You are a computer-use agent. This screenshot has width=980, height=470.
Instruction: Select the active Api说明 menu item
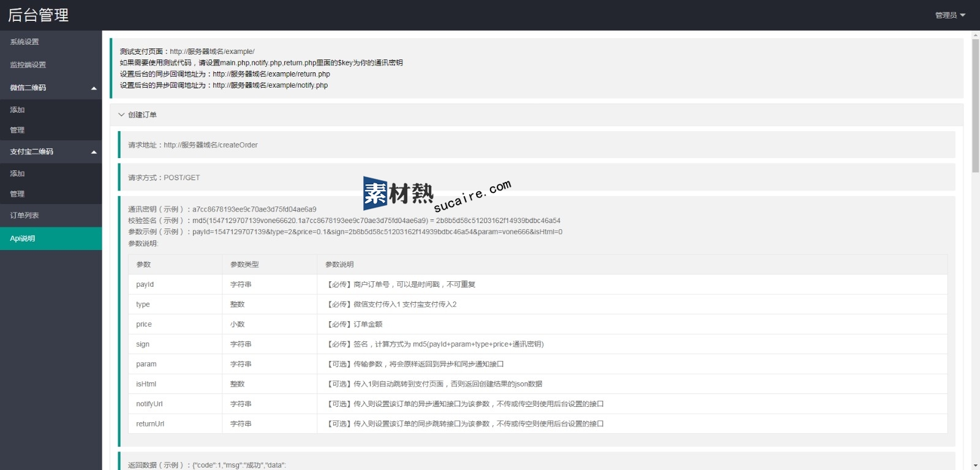(x=51, y=238)
